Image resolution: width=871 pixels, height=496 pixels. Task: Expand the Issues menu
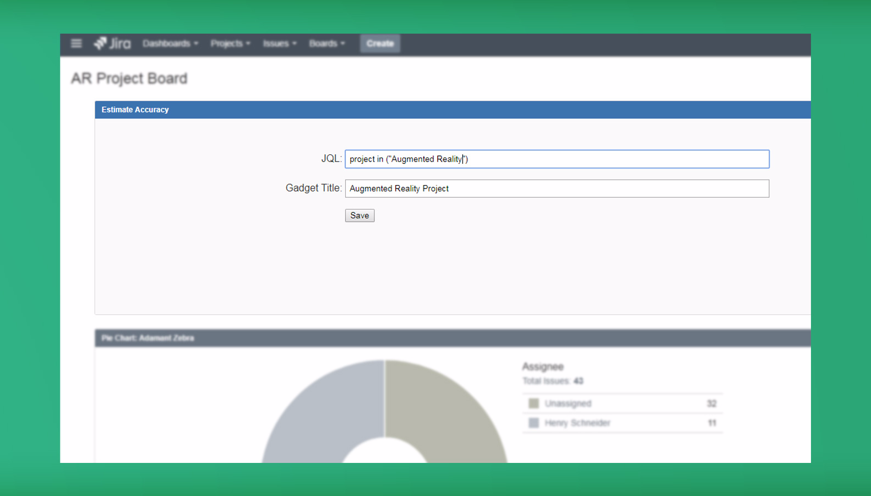click(279, 43)
